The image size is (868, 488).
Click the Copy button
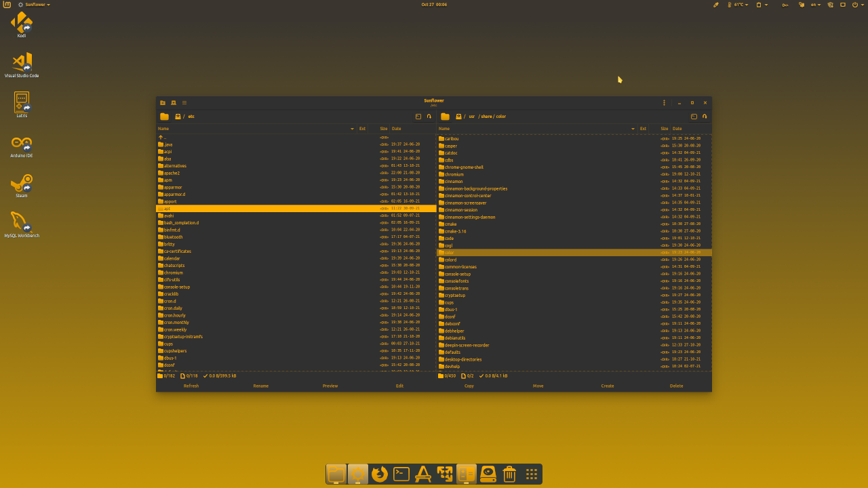tap(469, 386)
